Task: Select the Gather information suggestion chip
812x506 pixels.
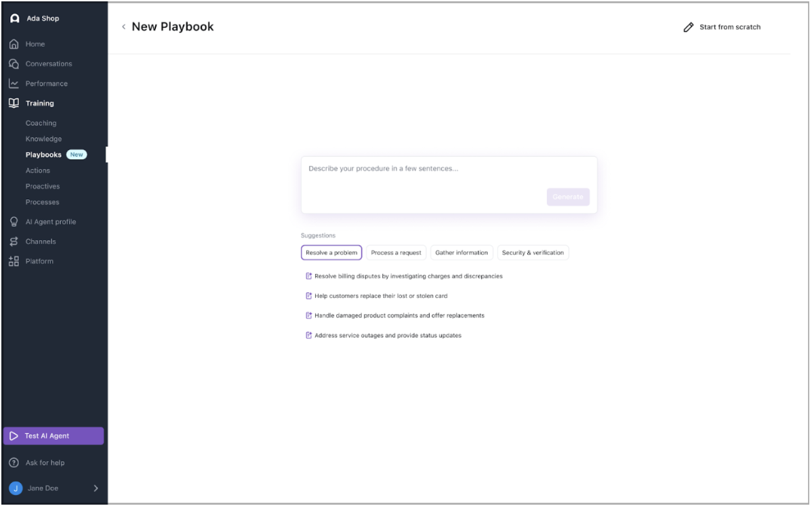Action: (x=462, y=253)
